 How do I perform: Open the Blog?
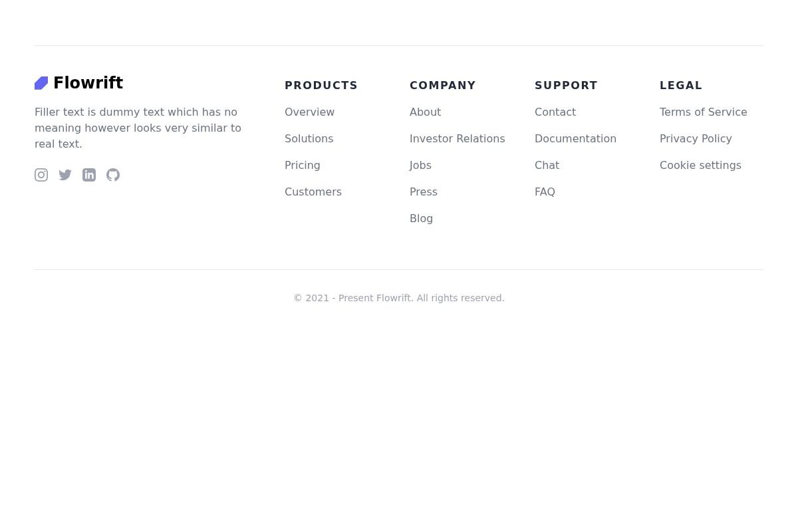pos(421,218)
